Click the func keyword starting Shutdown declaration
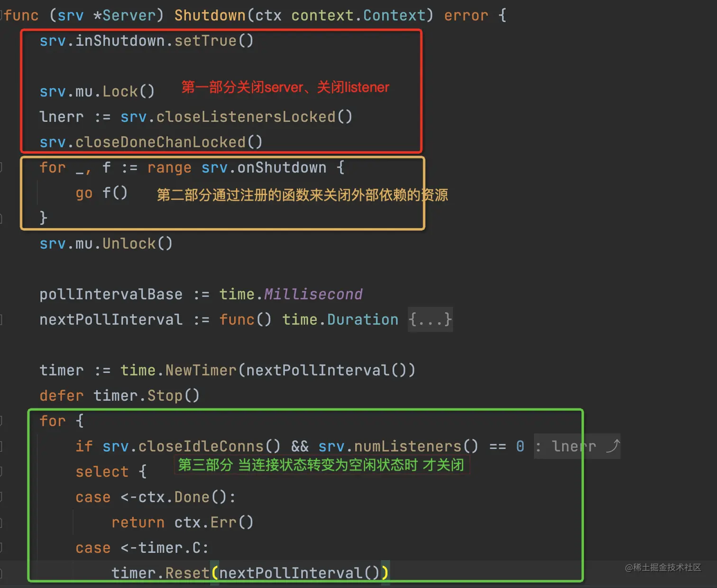The width and height of the screenshot is (717, 588). tap(22, 15)
